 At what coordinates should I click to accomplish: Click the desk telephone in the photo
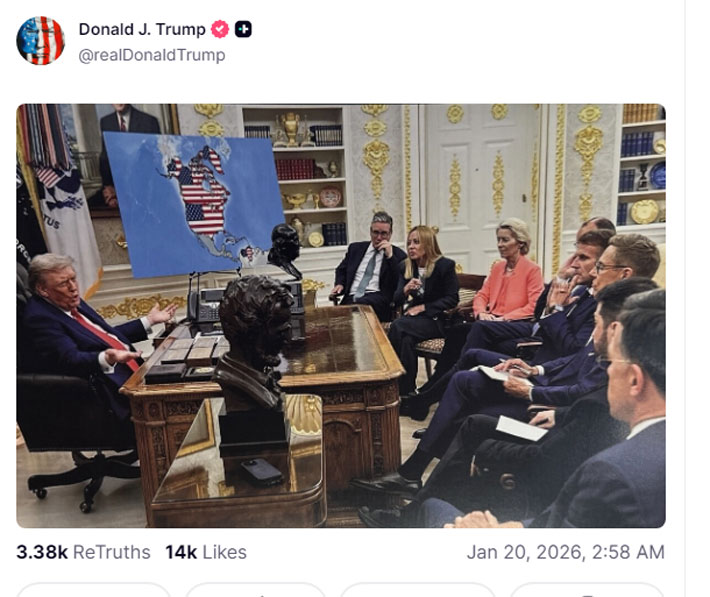[207, 305]
